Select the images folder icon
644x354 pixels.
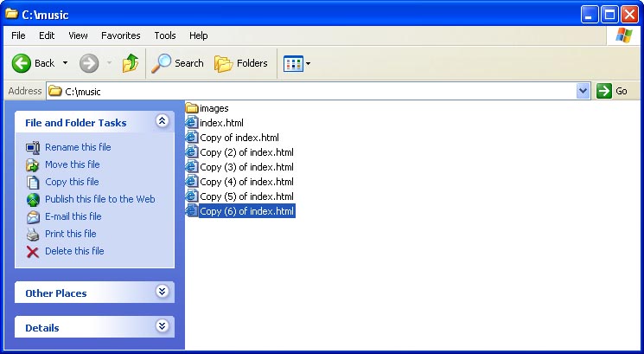[x=192, y=108]
